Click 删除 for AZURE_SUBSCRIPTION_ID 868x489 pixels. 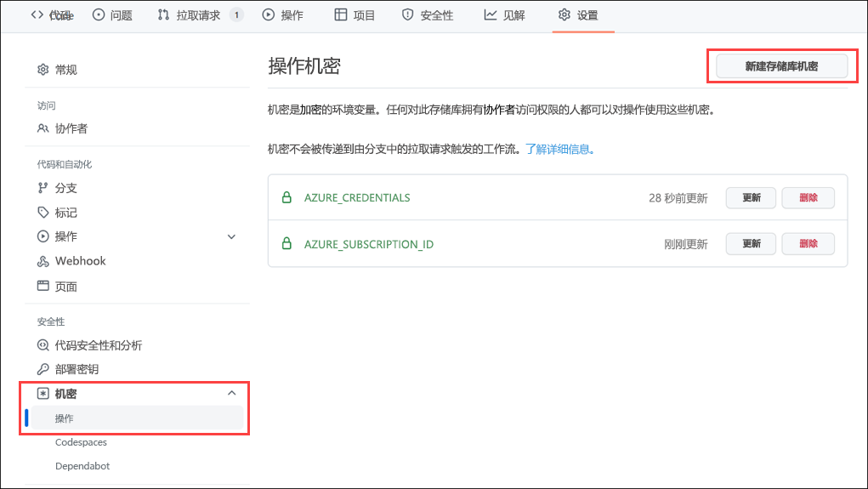click(x=808, y=244)
